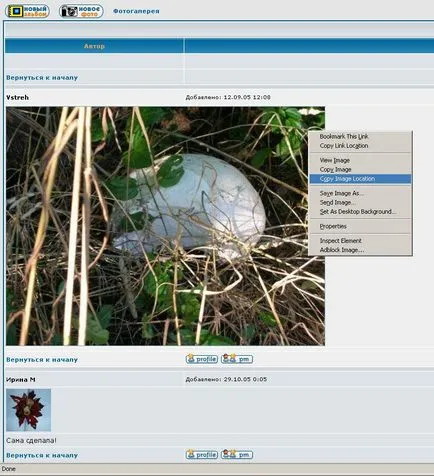Choose View Image in context menu
Screen dimensions: 434x476
360,160
